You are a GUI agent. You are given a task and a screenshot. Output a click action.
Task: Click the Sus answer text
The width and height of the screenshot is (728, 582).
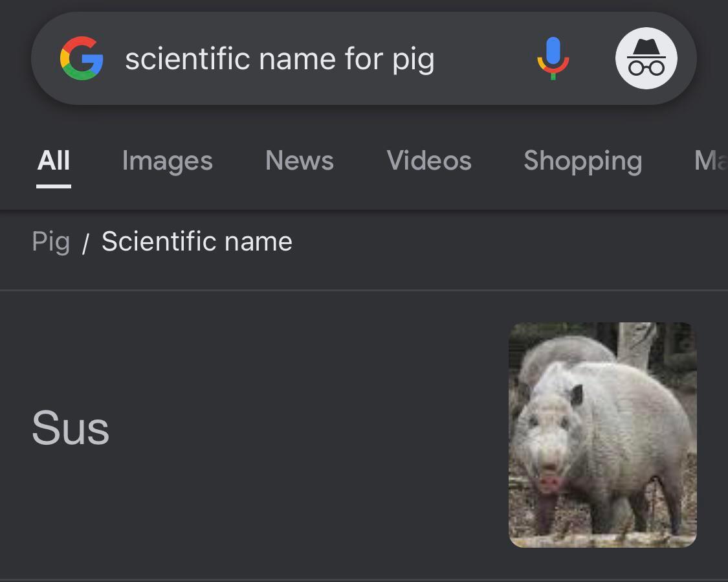(71, 429)
